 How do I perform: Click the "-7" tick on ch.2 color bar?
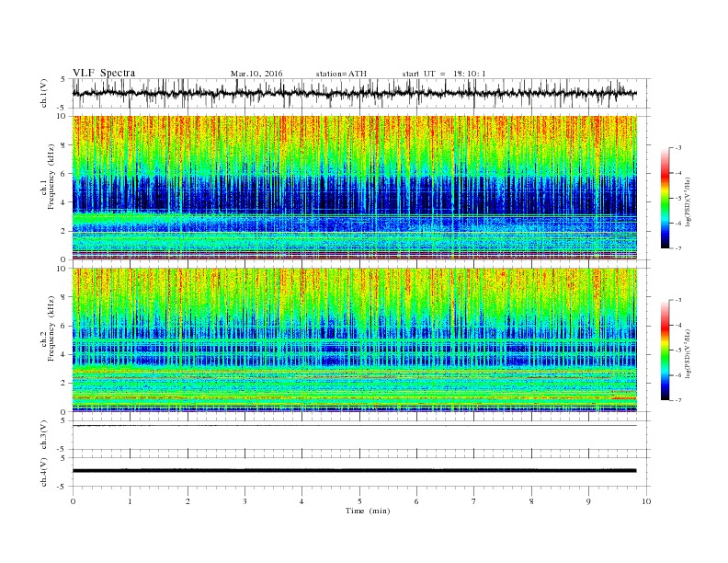(678, 400)
